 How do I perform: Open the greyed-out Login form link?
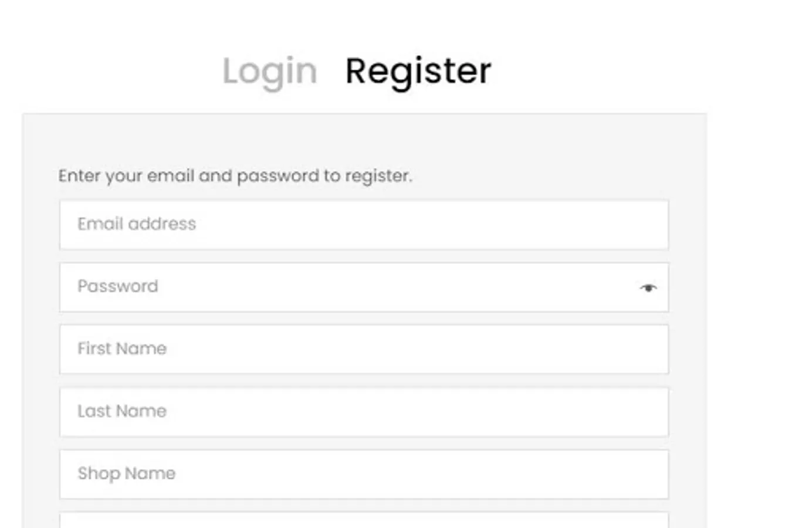pyautogui.click(x=269, y=72)
